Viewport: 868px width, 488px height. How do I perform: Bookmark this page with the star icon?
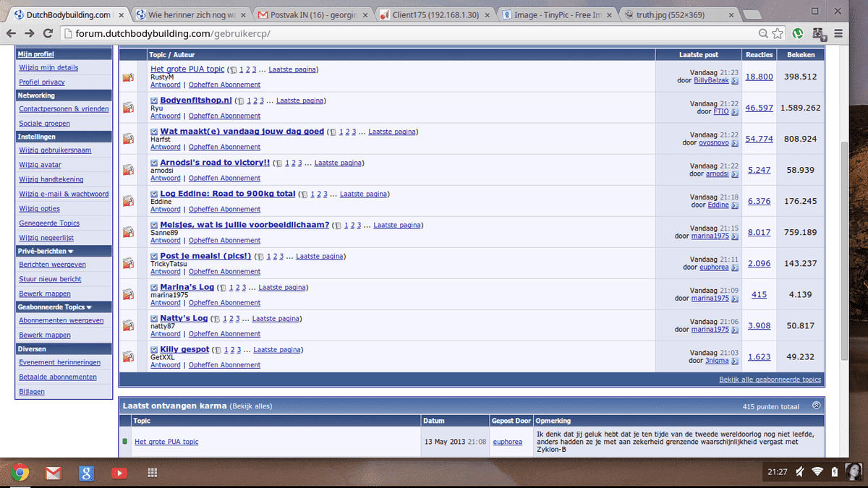tap(778, 33)
